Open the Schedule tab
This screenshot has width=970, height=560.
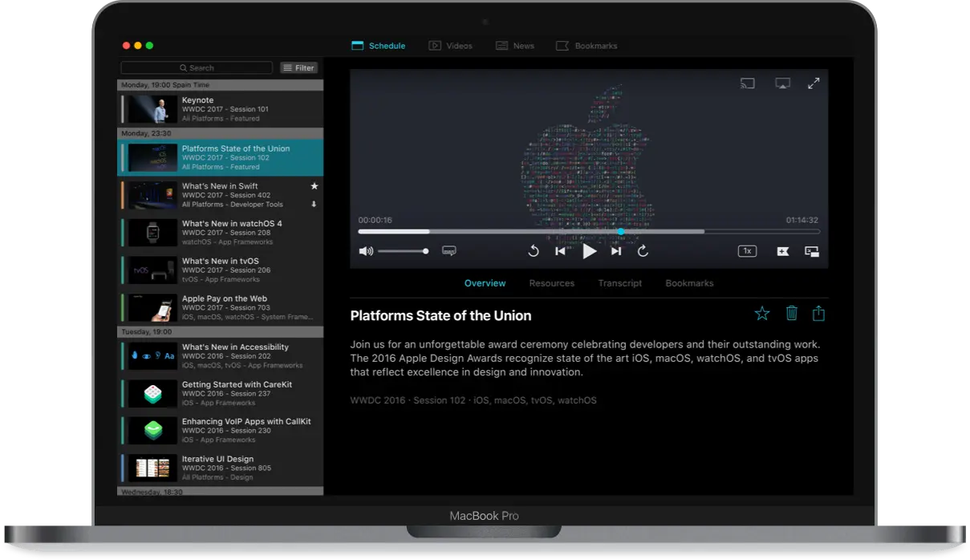(x=379, y=46)
